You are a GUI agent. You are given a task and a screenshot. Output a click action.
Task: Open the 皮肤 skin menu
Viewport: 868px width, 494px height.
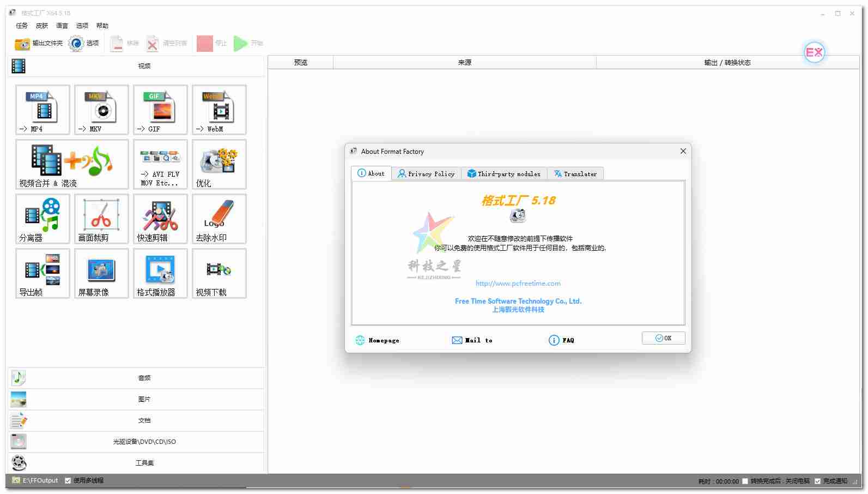point(42,26)
